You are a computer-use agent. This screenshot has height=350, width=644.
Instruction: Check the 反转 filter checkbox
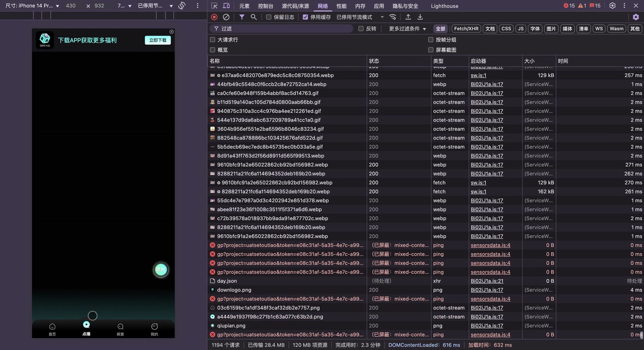point(361,28)
